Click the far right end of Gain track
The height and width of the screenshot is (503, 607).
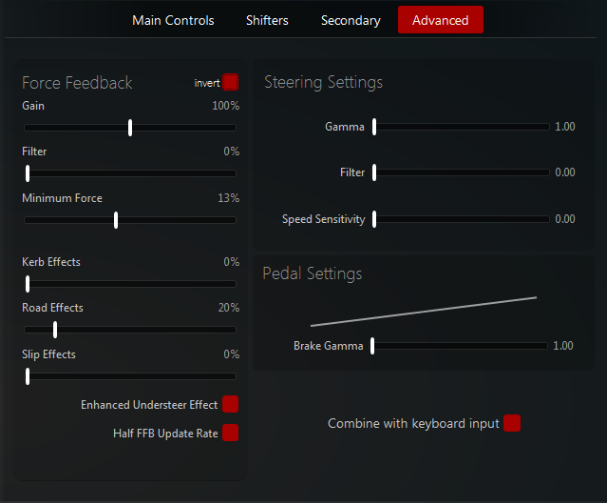pos(234,128)
